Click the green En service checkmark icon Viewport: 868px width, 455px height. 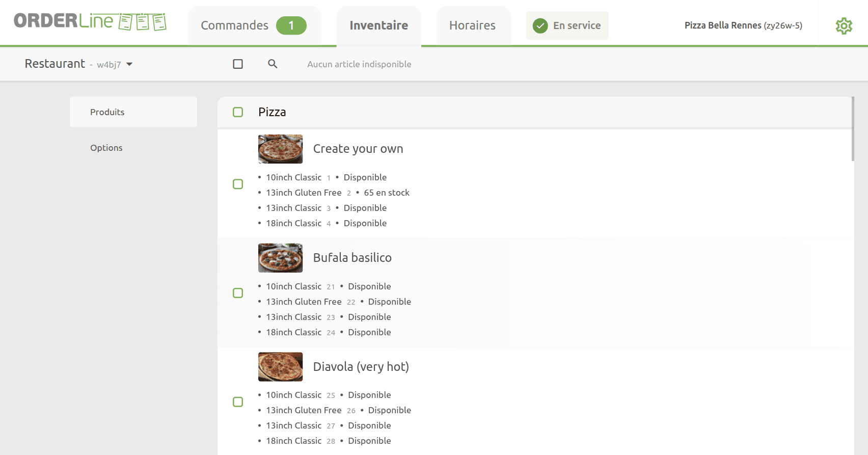[x=540, y=25]
